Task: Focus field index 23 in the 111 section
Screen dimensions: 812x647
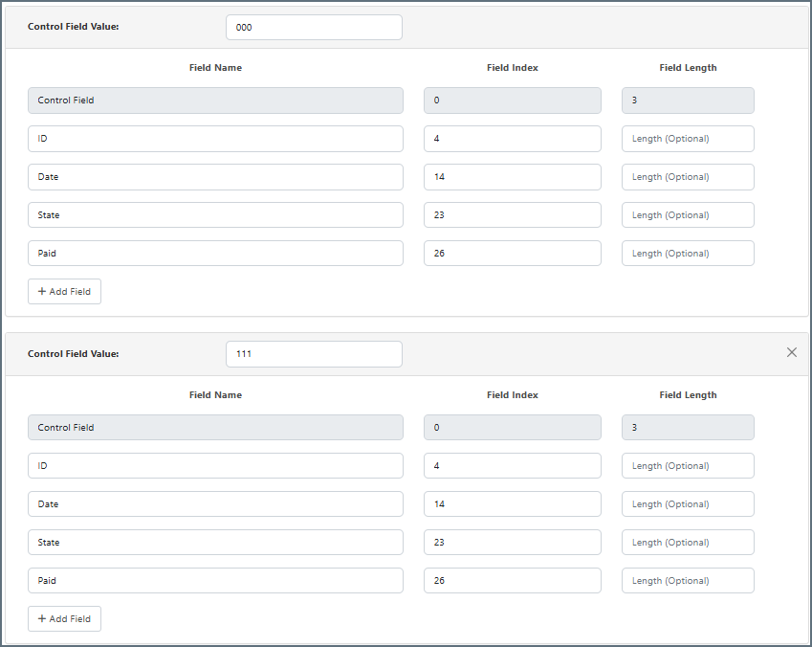Action: [512, 543]
